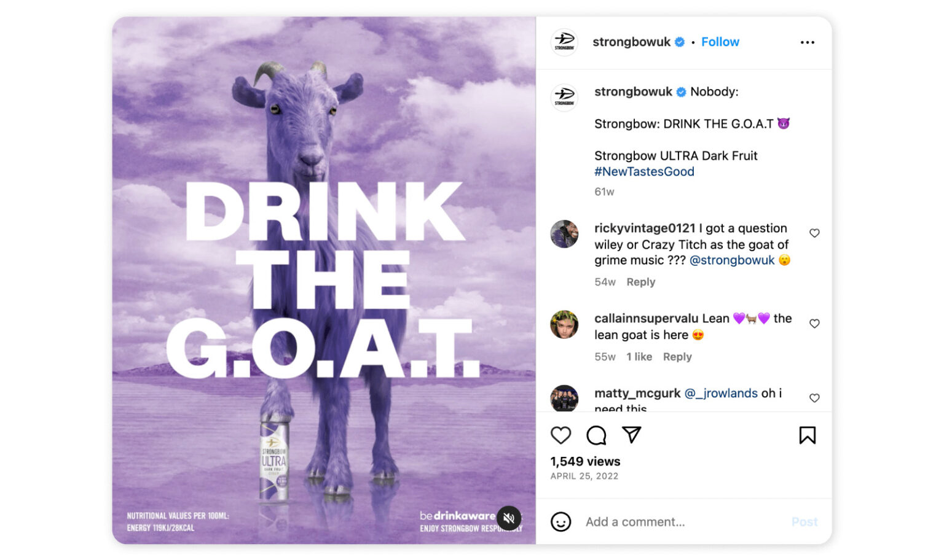Viewport: 944px width, 560px height.
Task: Open rickyvintage0121's profile picture
Action: coord(564,234)
